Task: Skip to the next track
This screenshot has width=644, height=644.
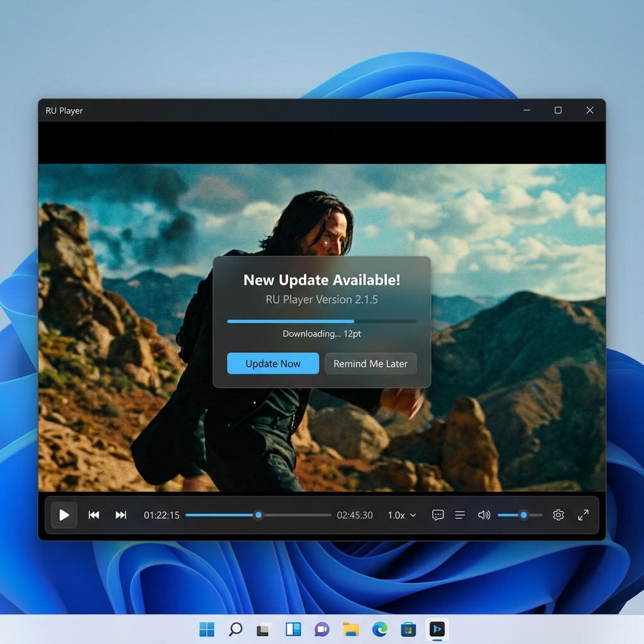Action: [x=121, y=515]
